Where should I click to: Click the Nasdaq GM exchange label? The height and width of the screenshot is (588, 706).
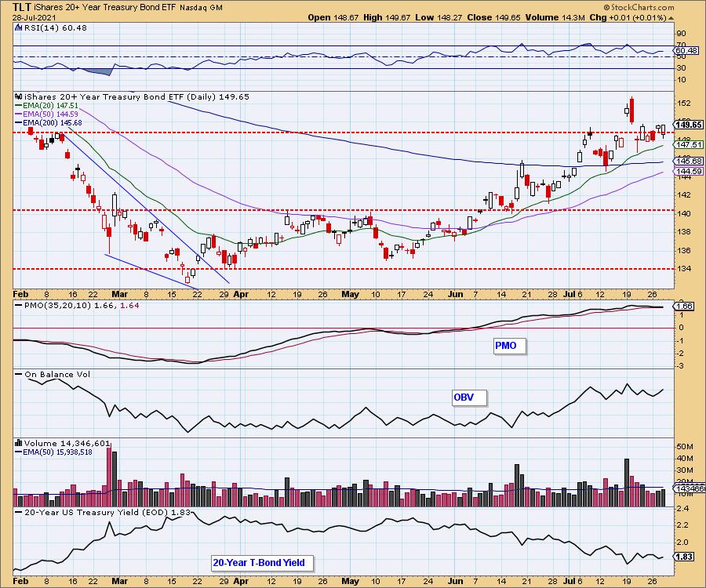click(x=201, y=8)
